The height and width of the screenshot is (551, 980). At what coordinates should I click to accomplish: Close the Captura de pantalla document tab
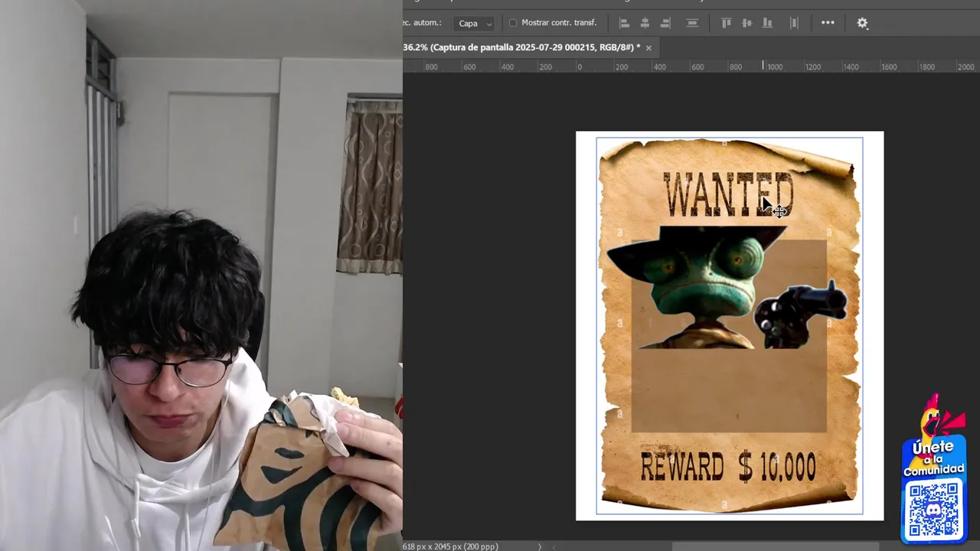pos(648,47)
